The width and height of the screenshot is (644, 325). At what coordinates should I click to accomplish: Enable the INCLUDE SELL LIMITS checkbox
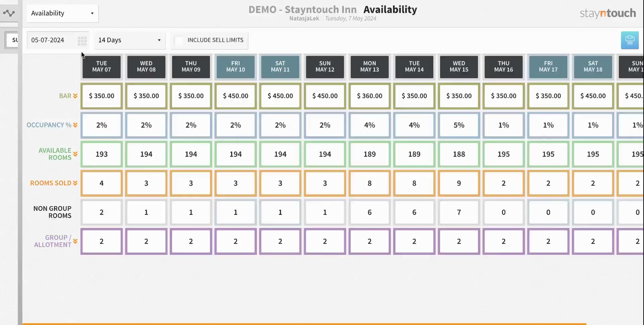tap(179, 40)
